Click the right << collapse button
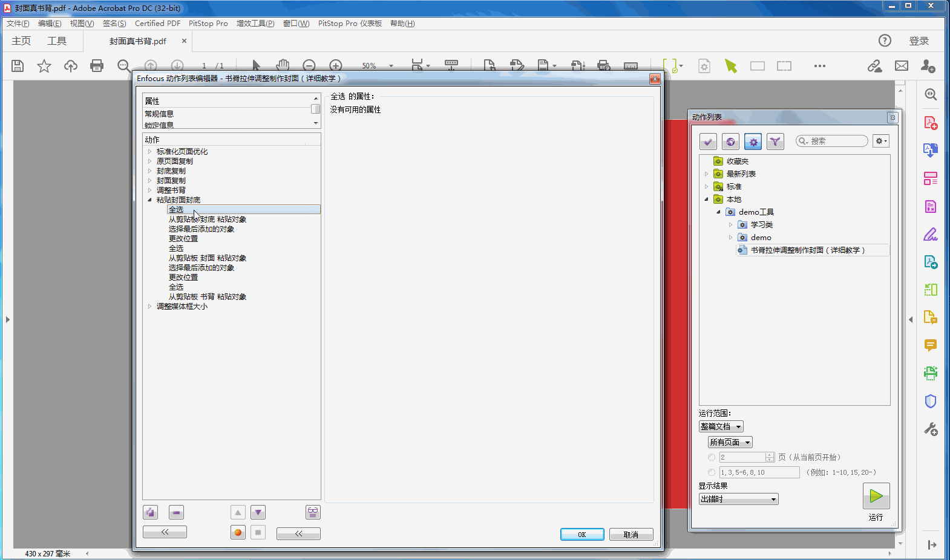The width and height of the screenshot is (950, 560). [x=298, y=533]
